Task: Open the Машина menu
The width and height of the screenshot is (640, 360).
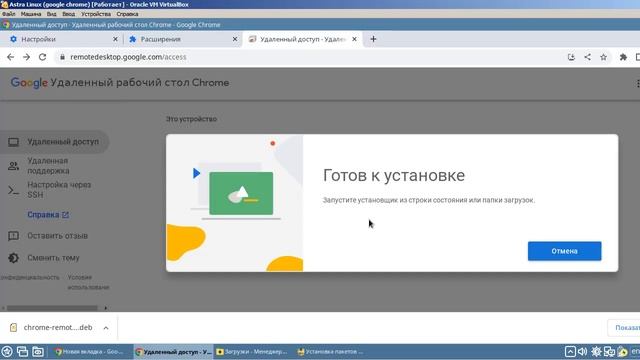Action: [x=31, y=14]
